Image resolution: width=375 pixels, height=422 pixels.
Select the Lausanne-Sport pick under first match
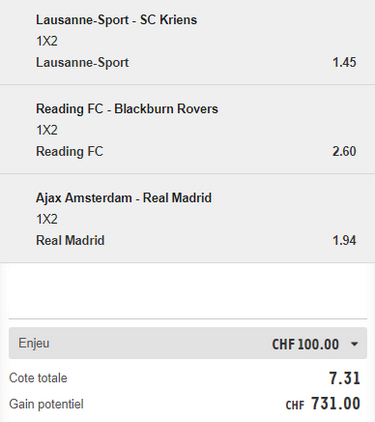point(82,62)
